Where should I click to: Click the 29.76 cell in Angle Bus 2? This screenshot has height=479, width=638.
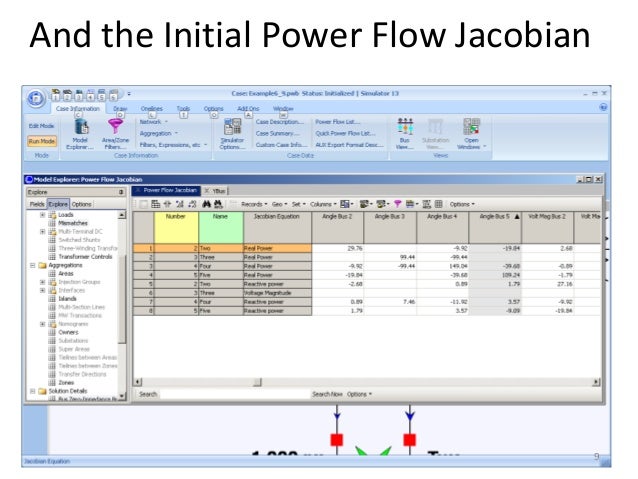coord(338,248)
